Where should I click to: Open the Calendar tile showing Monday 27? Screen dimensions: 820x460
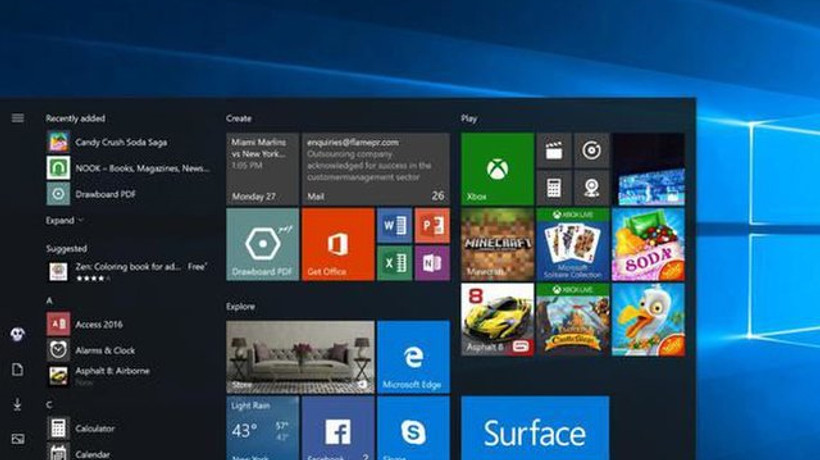click(263, 169)
